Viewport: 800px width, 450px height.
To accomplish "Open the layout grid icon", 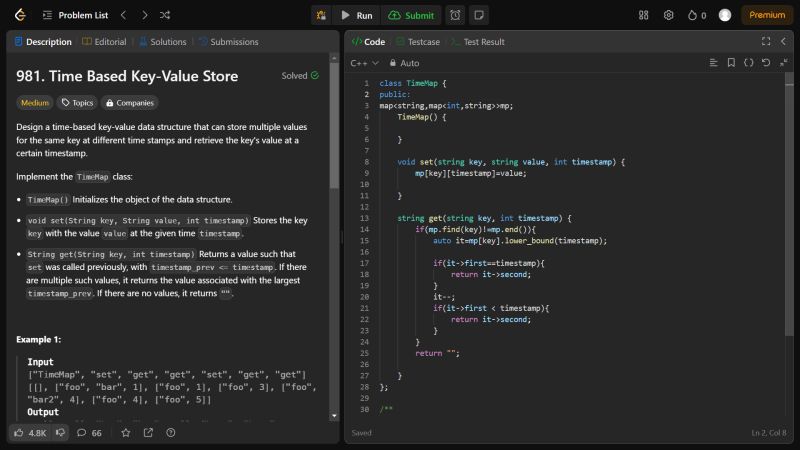I will [644, 15].
